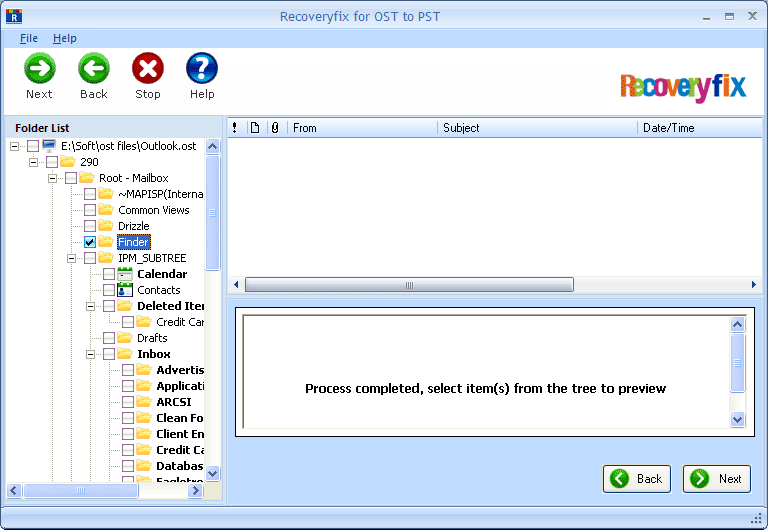This screenshot has height=530, width=768.
Task: Open the Help menu
Action: (x=65, y=38)
